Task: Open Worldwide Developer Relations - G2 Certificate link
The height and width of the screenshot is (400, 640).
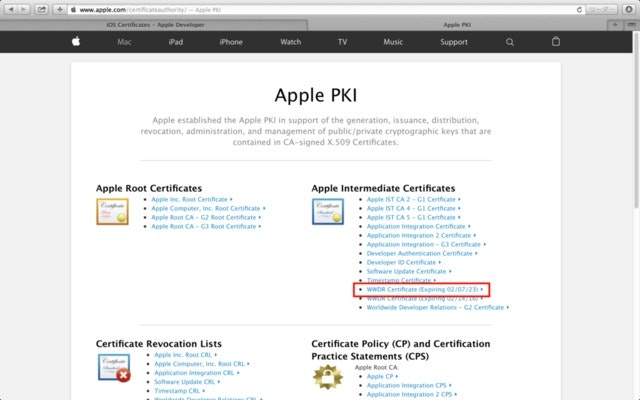Action: [x=435, y=307]
